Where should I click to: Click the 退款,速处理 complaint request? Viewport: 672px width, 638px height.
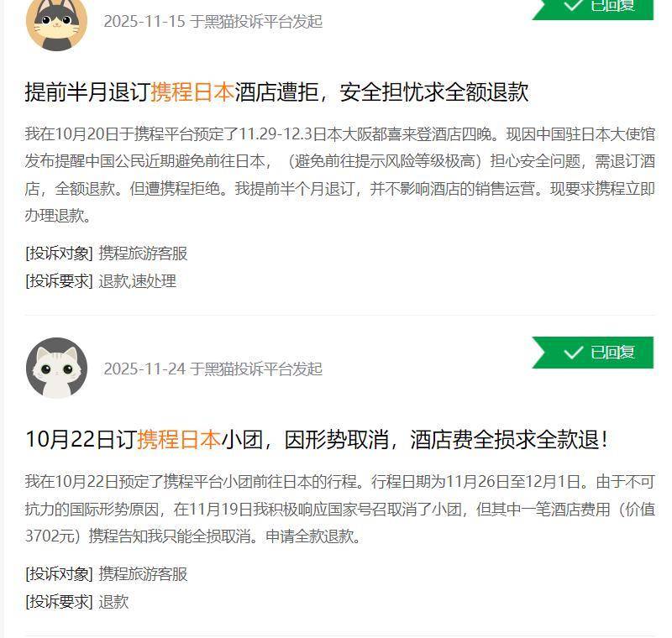[138, 281]
